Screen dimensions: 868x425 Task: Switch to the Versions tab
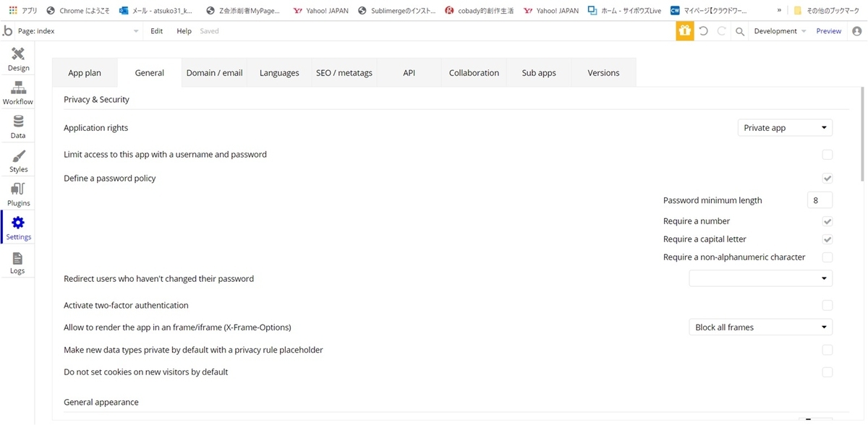[604, 73]
